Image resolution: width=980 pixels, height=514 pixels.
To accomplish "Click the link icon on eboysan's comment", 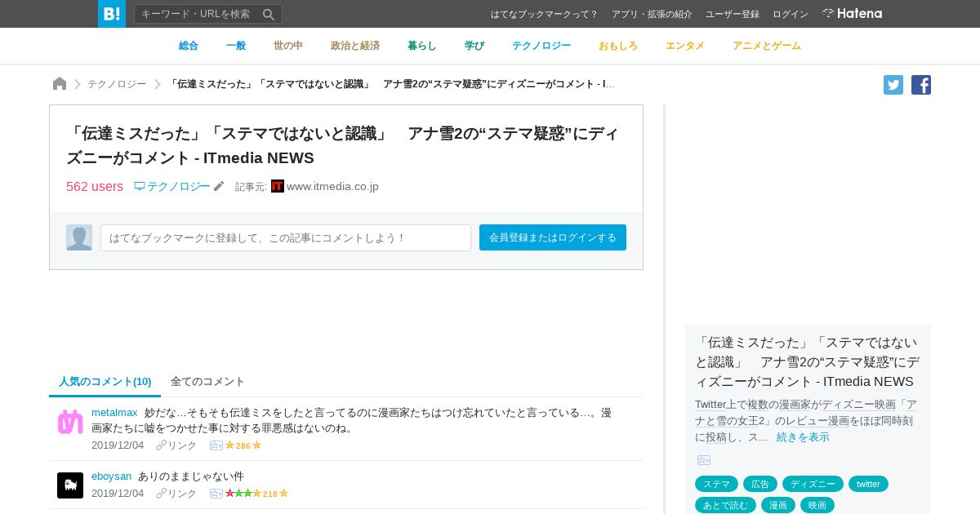I will 161,494.
